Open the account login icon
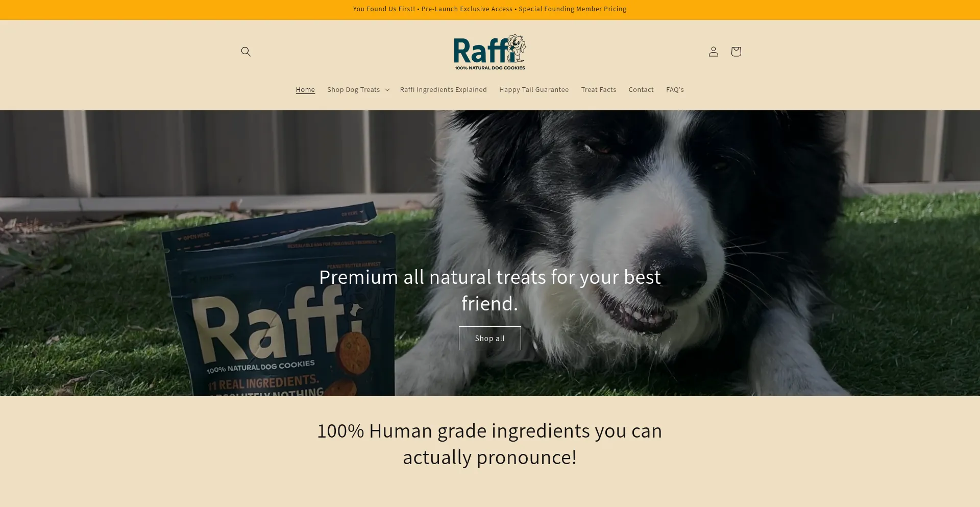The height and width of the screenshot is (507, 980). (713, 52)
